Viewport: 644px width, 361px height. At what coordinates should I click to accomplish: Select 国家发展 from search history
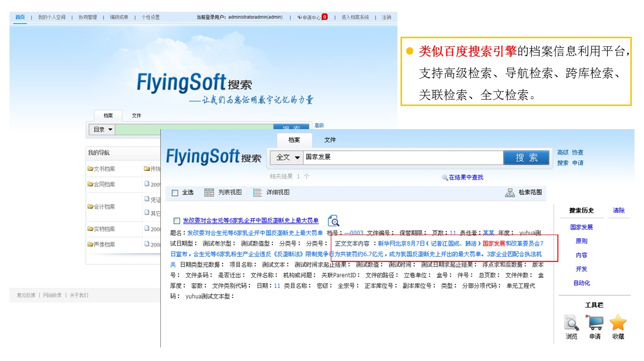[582, 227]
